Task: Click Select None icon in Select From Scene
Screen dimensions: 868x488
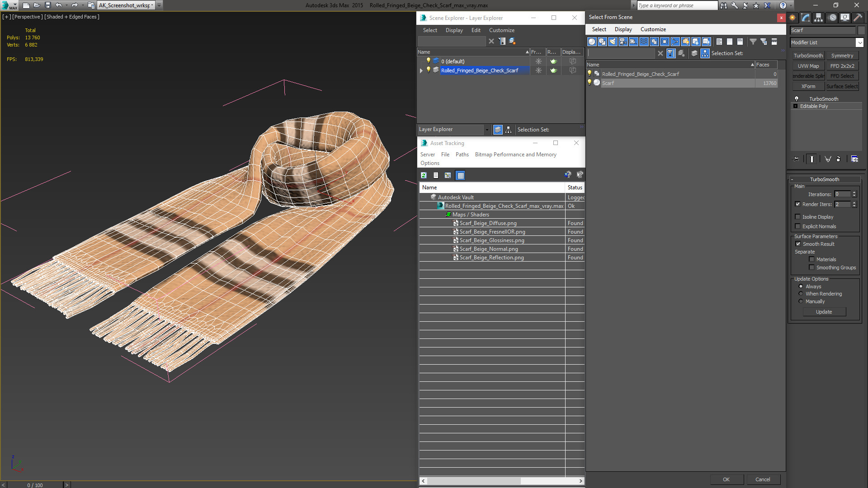Action: (730, 42)
